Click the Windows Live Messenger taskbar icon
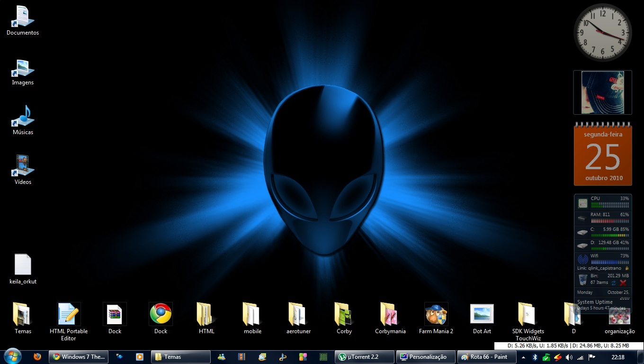Viewport: 644px width, 364px height. (221, 357)
